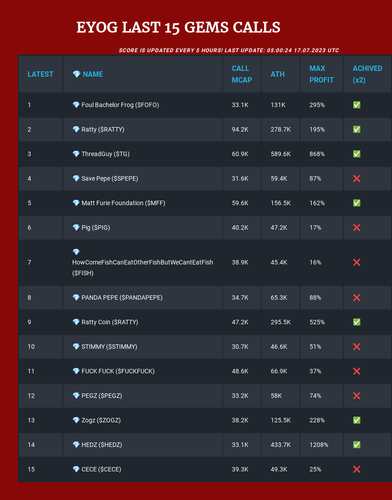Click the red X in PEGZ row
The height and width of the screenshot is (500, 392).
[357, 395]
